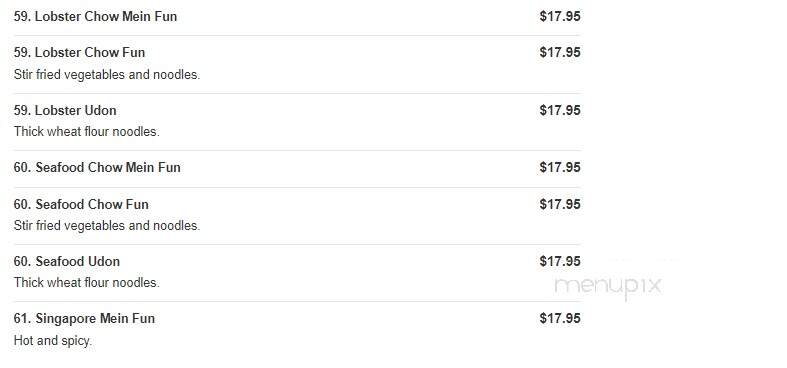This screenshot has height=368, width=787.
Task: Click the Seafood Chow Mein Fun price
Action: 560,167
